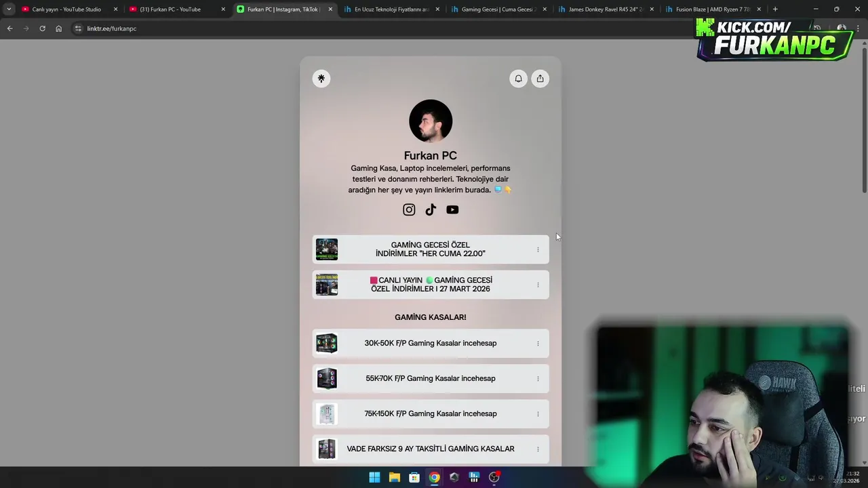Switch to En Ucuz Teknoloji Fiyatlarını tab

[x=391, y=9]
